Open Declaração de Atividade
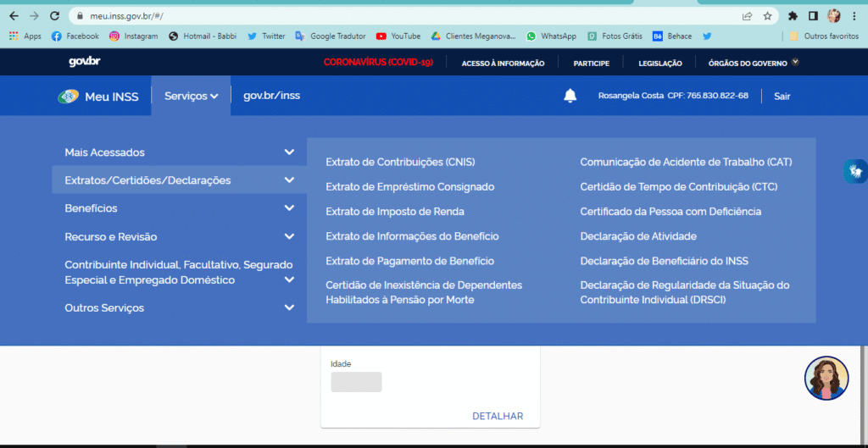 tap(638, 236)
